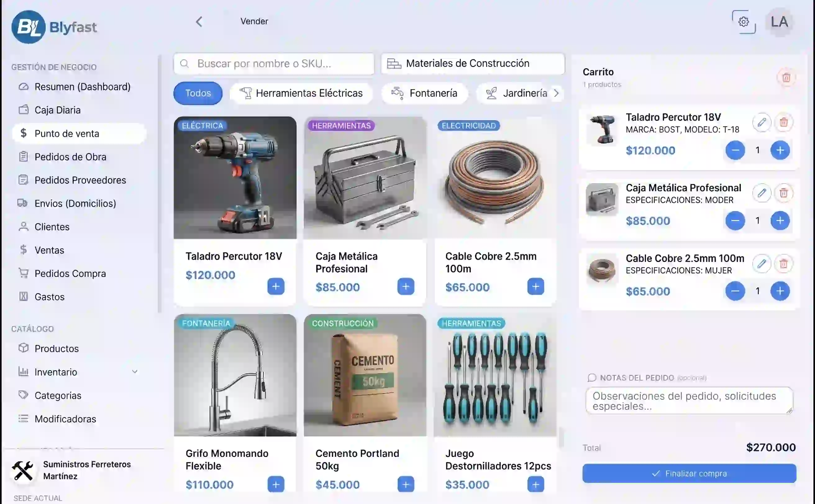815x504 pixels.
Task: Open Pedidos de Obra
Action: pyautogui.click(x=80, y=157)
